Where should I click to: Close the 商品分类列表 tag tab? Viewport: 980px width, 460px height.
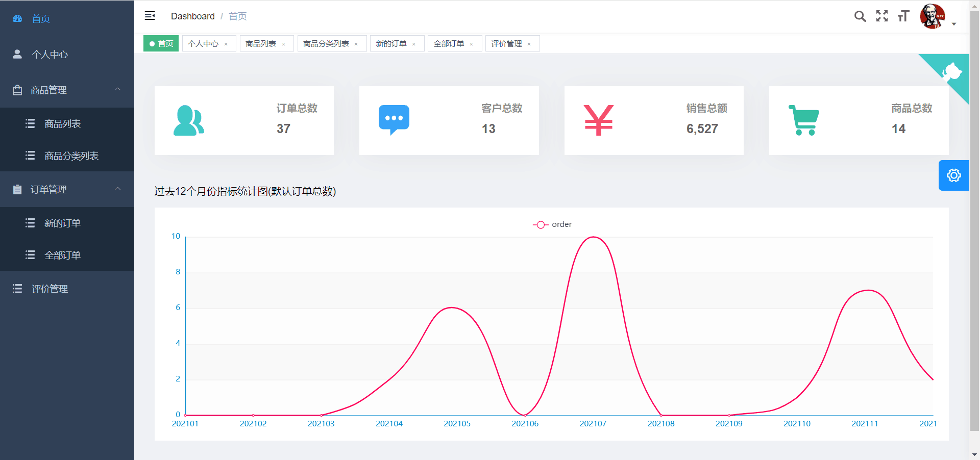point(356,44)
